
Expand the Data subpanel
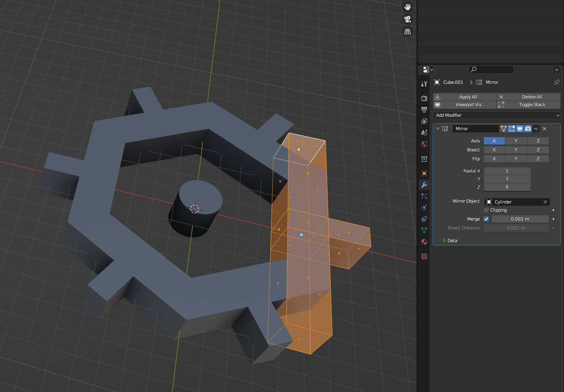(444, 241)
